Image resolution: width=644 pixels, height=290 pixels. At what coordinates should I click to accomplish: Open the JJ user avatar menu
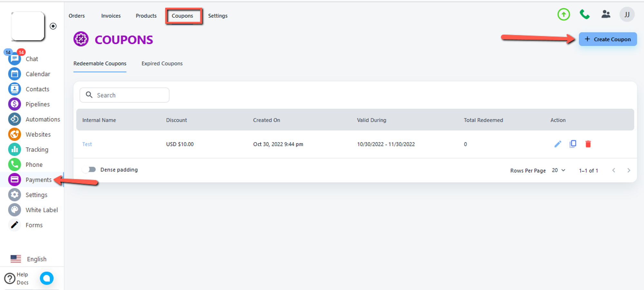coord(627,14)
